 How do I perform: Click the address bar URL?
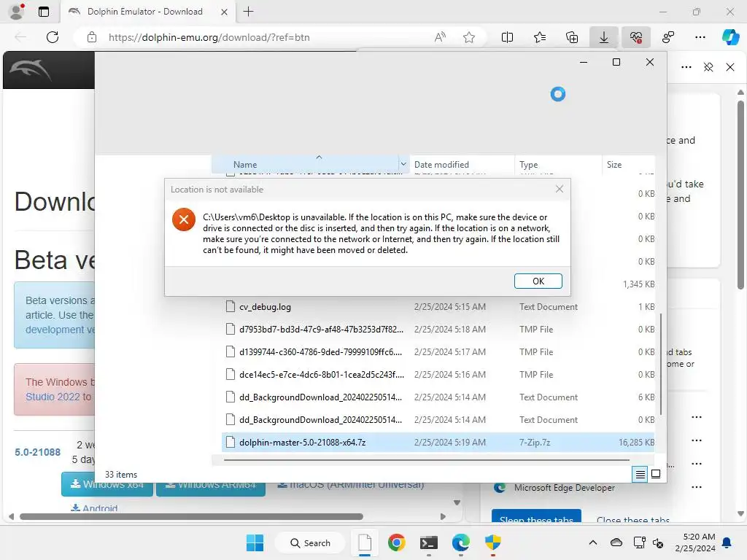(x=209, y=37)
